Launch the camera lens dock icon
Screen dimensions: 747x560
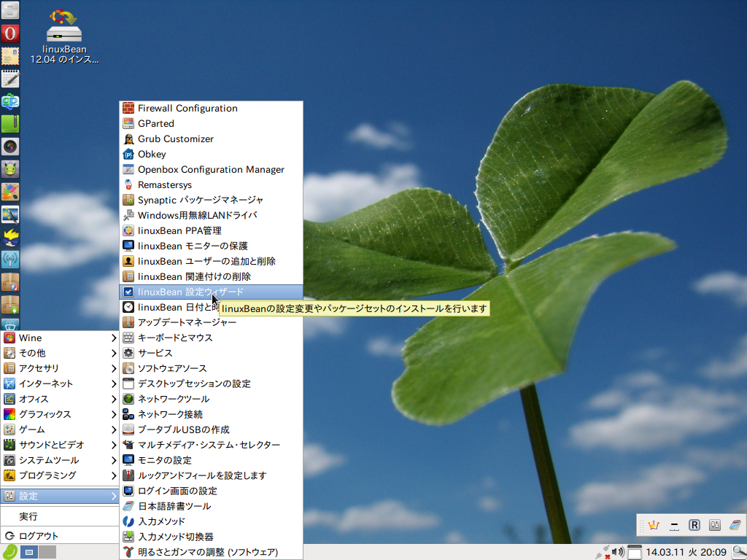click(x=10, y=147)
